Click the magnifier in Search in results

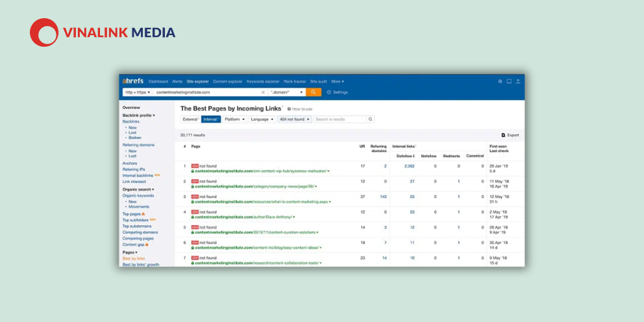(x=370, y=119)
